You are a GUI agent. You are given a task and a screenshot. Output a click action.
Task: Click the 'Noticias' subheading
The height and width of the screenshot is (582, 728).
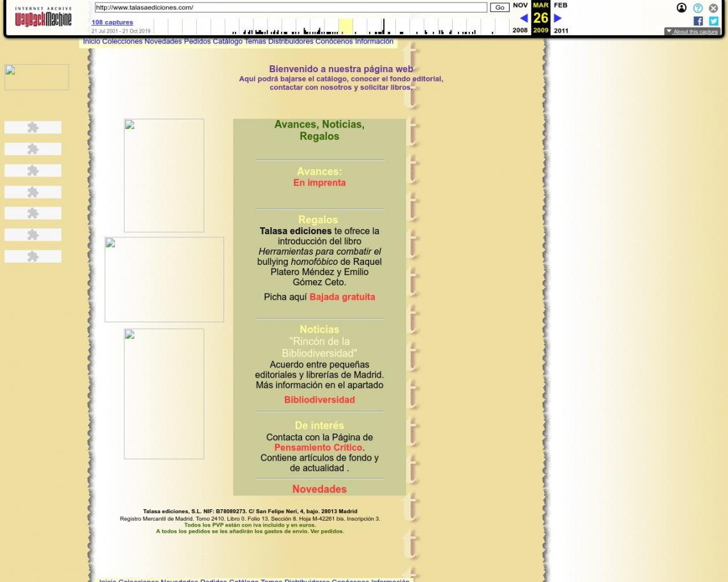click(319, 329)
